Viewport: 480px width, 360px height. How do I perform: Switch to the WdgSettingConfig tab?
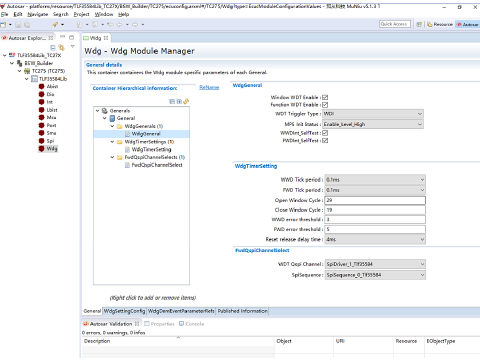click(124, 311)
